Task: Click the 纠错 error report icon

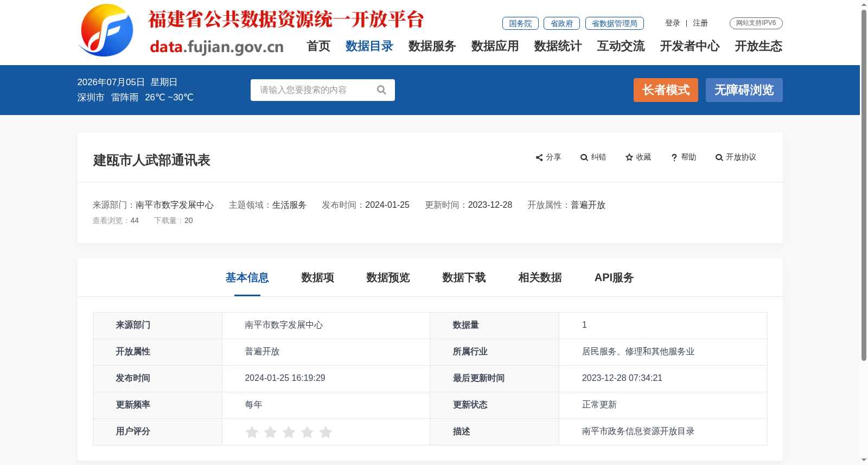Action: (584, 157)
